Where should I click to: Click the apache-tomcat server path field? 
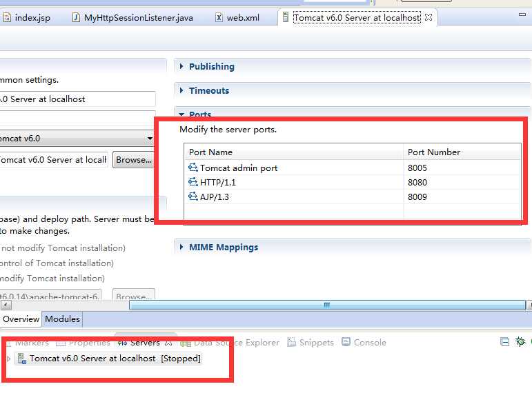coord(50,296)
